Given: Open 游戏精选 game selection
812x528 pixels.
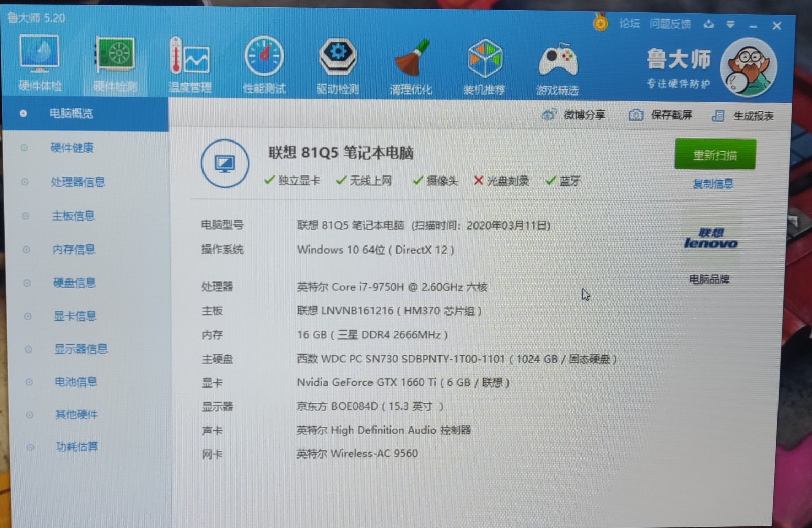Looking at the screenshot, I should tap(557, 68).
